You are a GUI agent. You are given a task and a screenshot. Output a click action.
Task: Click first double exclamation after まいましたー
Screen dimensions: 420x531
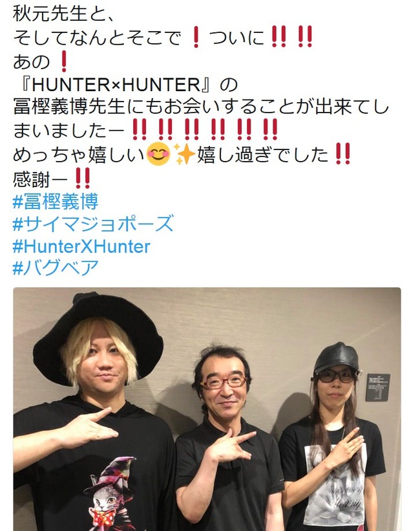point(139,130)
